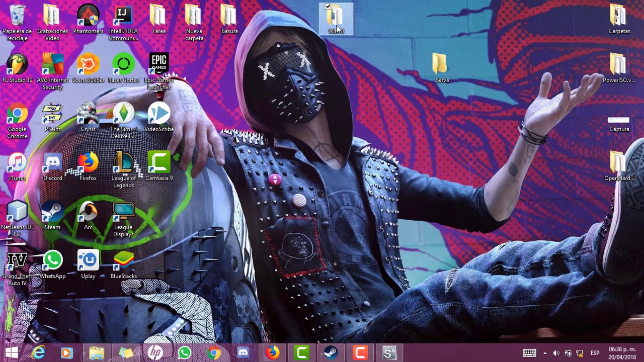Open AVG Internet Security shortcut
The image size is (644, 362).
(x=52, y=71)
